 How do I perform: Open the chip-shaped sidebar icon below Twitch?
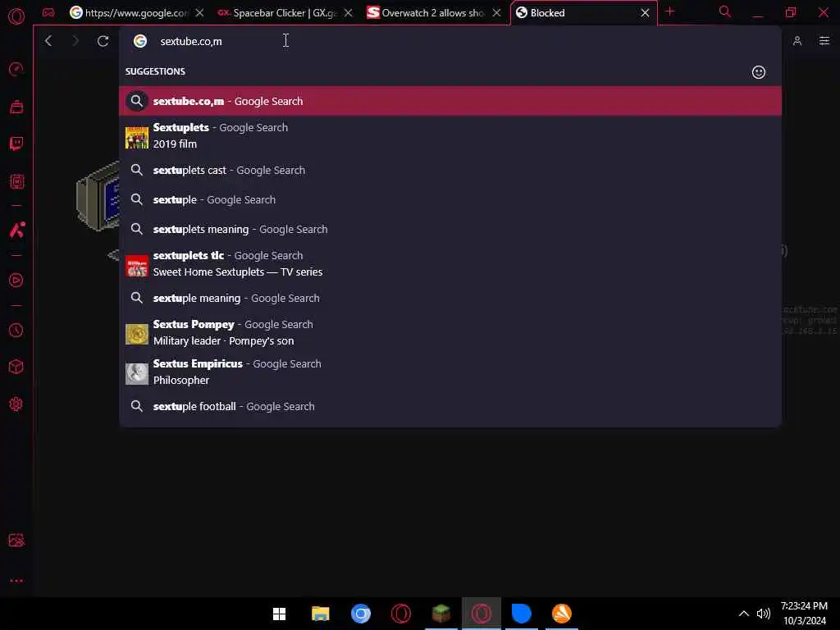16,181
